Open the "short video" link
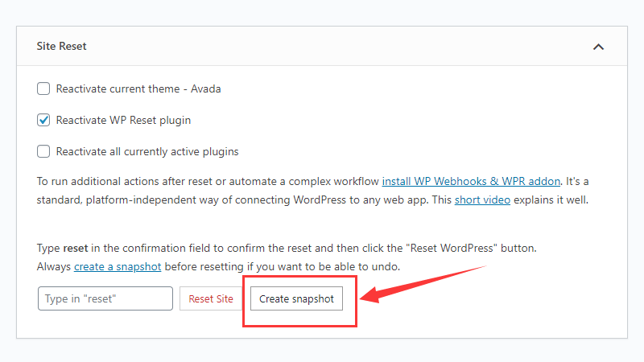The image size is (644, 362). point(482,200)
